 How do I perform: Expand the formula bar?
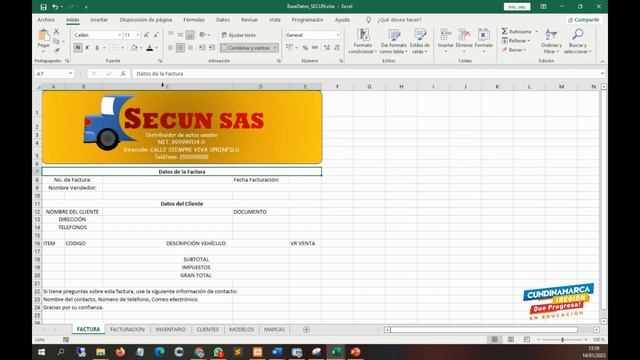(602, 73)
